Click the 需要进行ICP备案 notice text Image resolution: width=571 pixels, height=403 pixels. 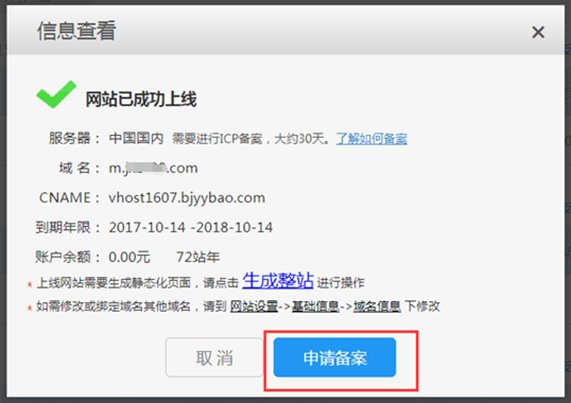(x=217, y=139)
